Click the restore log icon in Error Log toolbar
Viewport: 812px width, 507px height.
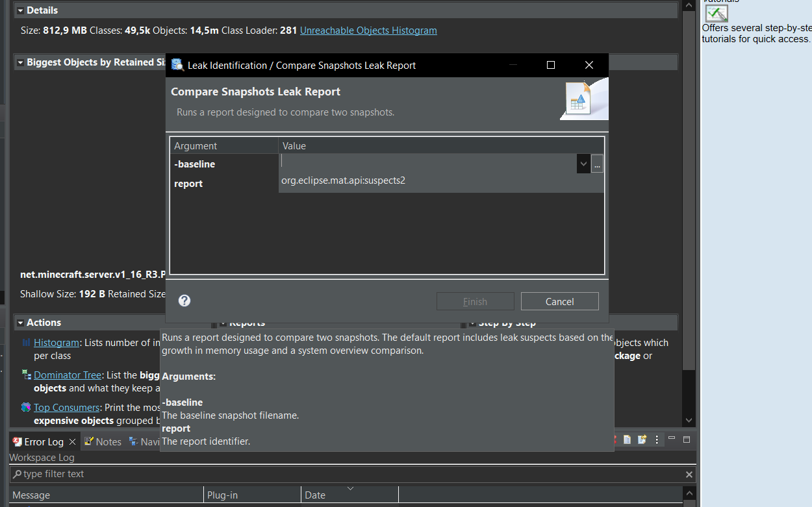click(x=642, y=439)
